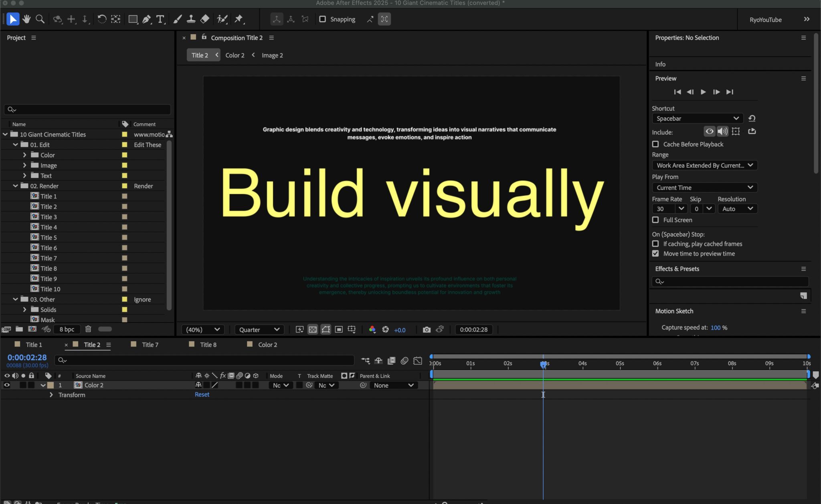The image size is (821, 504).
Task: Select the Zoom magnifier tool
Action: tap(40, 19)
